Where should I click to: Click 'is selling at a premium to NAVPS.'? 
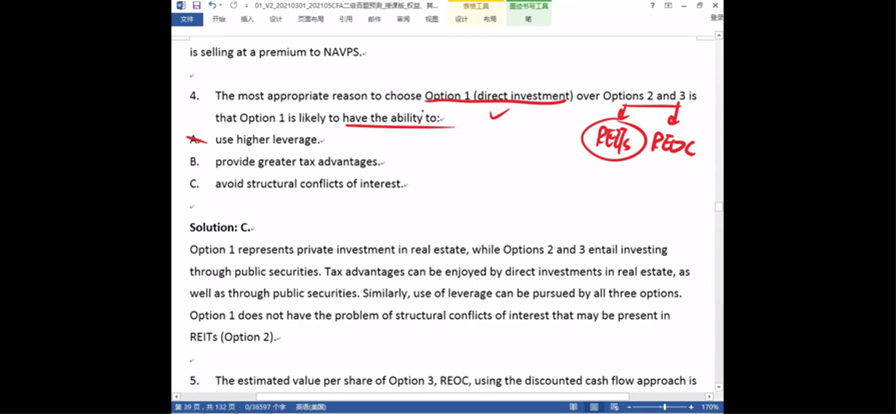point(275,53)
